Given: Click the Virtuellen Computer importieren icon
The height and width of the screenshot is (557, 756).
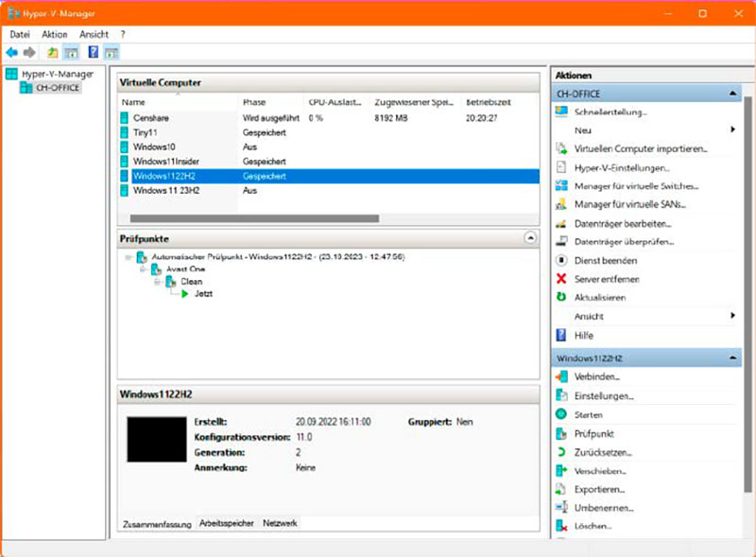Looking at the screenshot, I should coord(561,148).
